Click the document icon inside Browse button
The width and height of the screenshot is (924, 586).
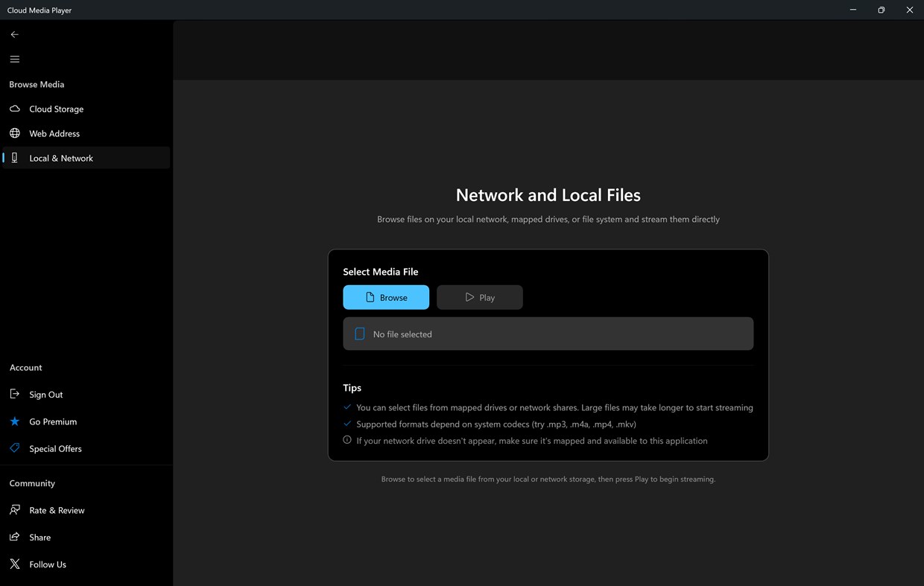click(x=370, y=296)
